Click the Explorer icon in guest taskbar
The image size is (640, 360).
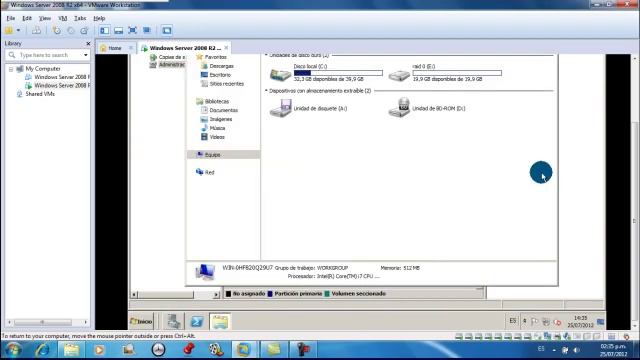(x=220, y=322)
